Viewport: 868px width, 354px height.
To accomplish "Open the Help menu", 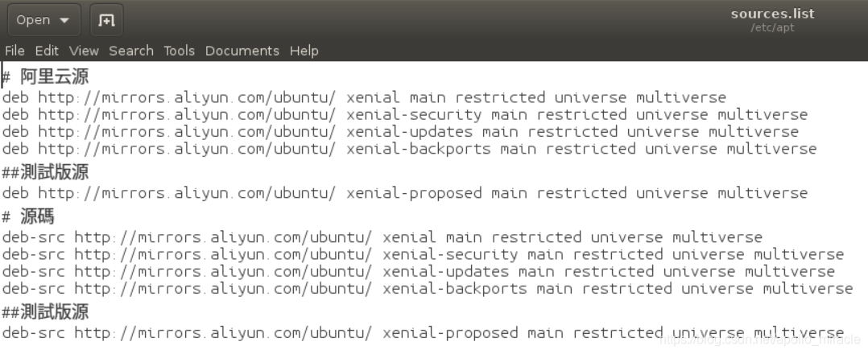I will (304, 51).
